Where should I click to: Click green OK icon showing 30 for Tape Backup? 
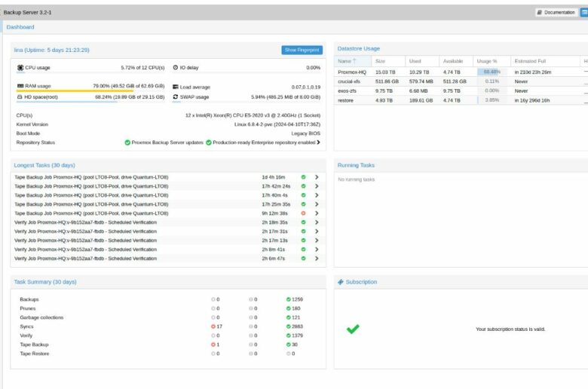tap(289, 345)
